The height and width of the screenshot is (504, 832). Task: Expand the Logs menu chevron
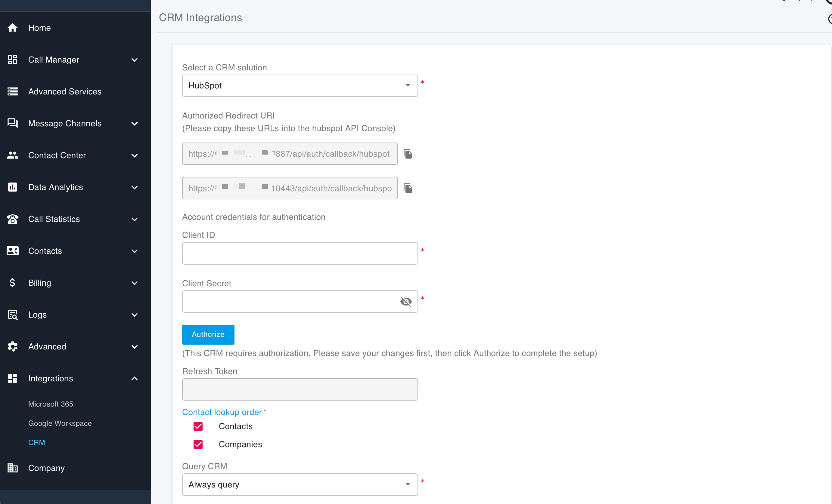134,315
